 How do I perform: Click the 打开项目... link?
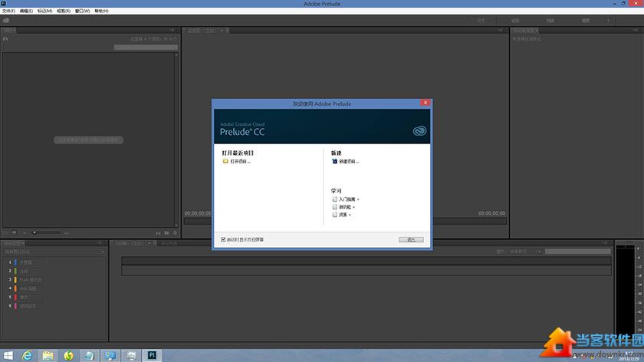240,162
